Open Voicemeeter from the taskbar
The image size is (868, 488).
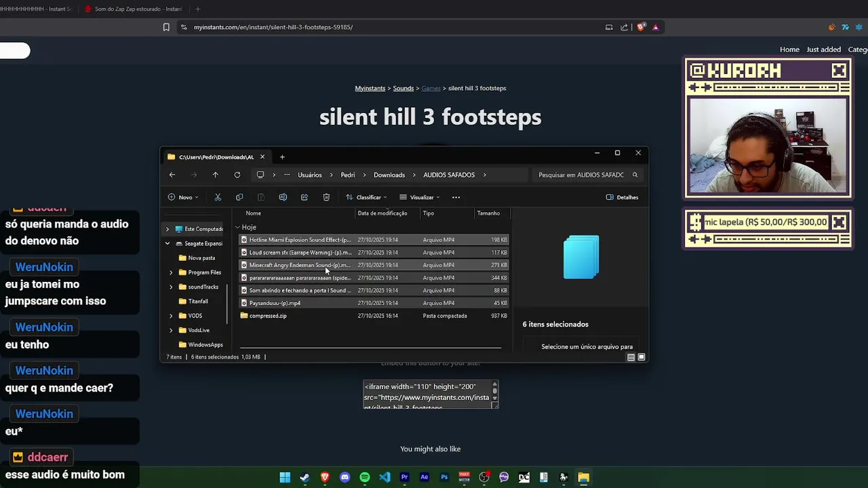pyautogui.click(x=464, y=477)
